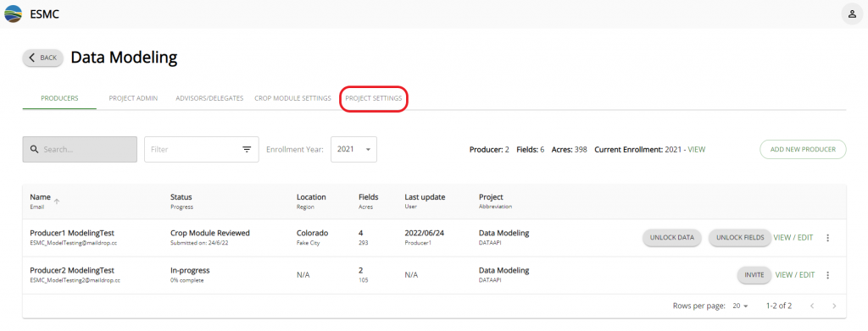Open the Rows per page dropdown

(x=740, y=306)
